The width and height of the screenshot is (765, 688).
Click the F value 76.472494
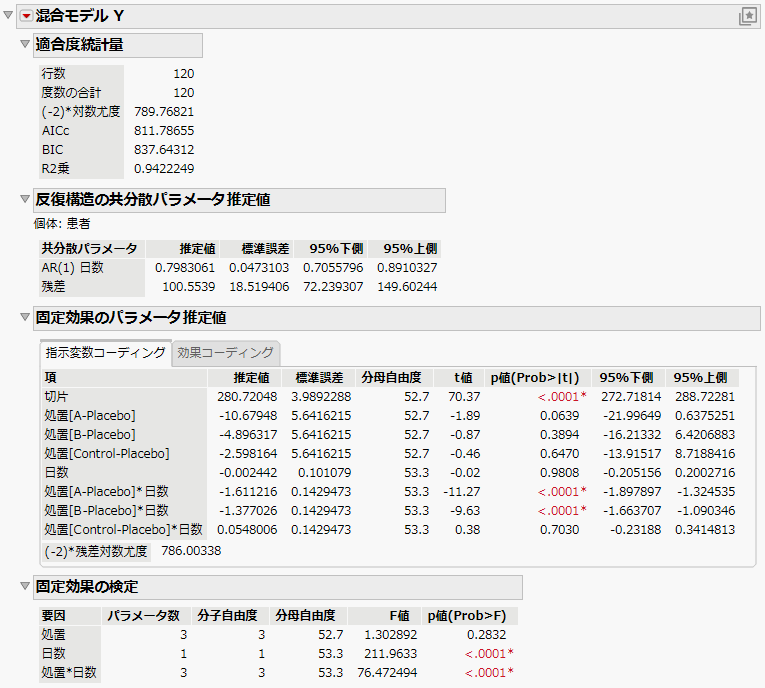pyautogui.click(x=387, y=673)
